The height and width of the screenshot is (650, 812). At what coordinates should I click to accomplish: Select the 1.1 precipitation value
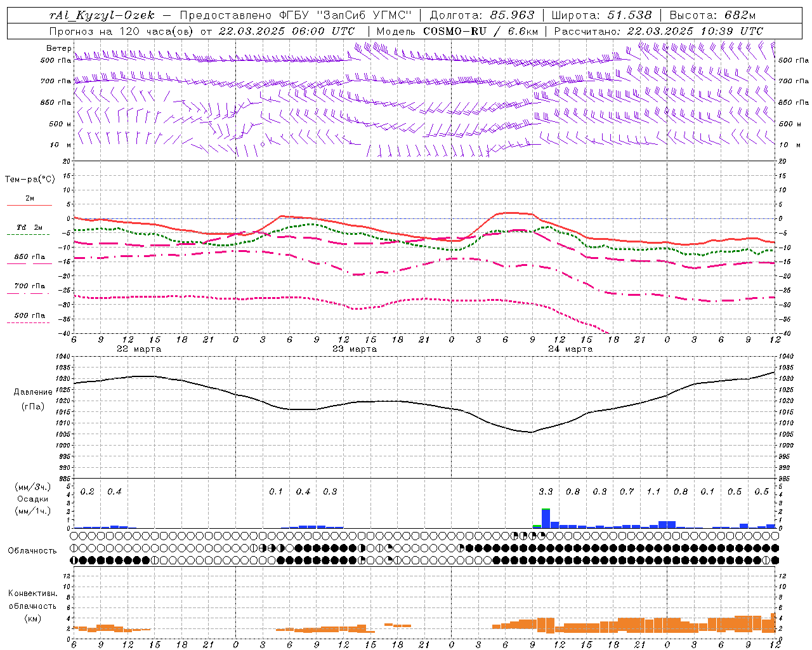(x=653, y=491)
